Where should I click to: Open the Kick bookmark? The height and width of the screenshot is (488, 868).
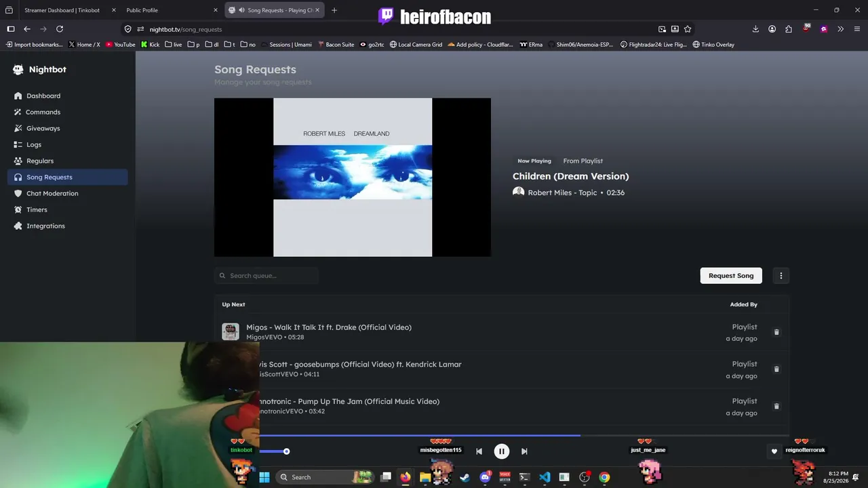[150, 45]
